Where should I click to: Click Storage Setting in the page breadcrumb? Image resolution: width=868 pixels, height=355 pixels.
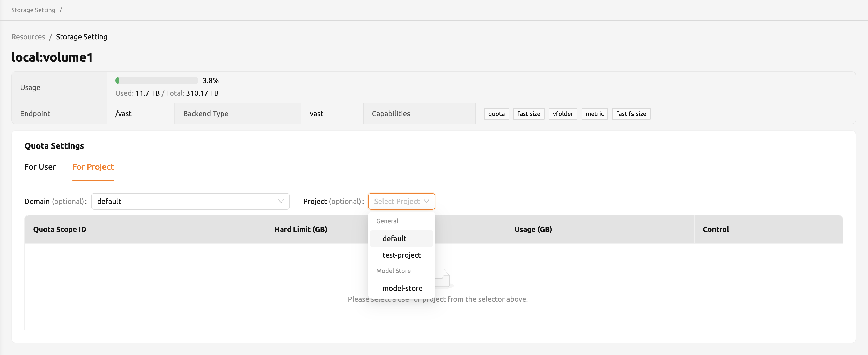coord(82,37)
